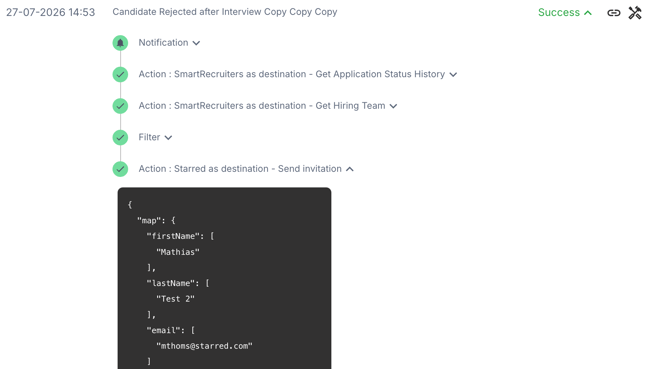Click checkmark icon for Get Hiring Team step
The image size is (670, 369).
(x=120, y=106)
